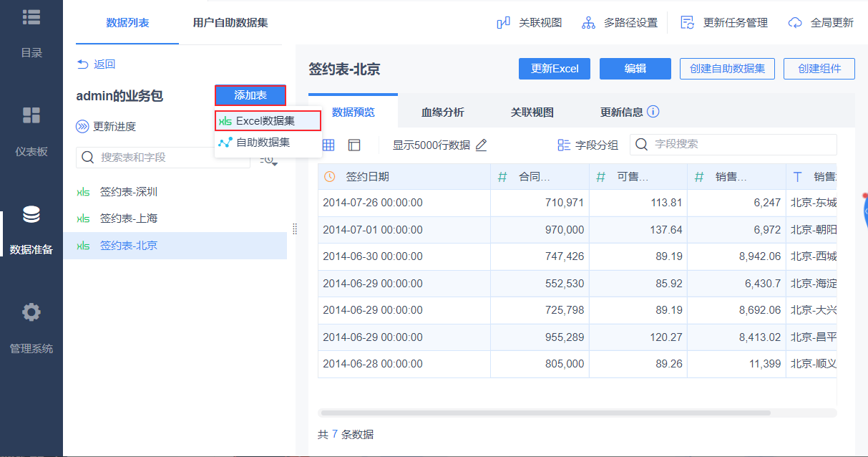The height and width of the screenshot is (457, 868).
Task: Open the 目录 directory sidebar section
Action: [x=31, y=32]
